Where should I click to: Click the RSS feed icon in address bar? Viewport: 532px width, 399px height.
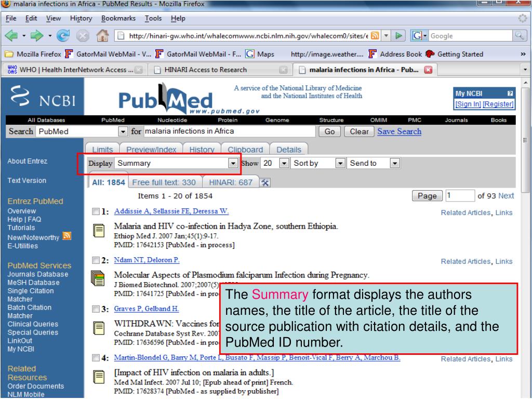pyautogui.click(x=375, y=36)
